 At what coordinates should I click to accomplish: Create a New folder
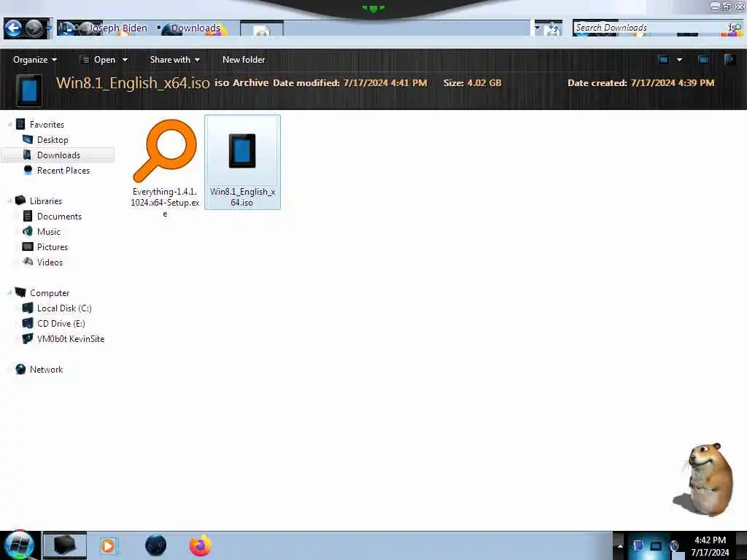(244, 60)
